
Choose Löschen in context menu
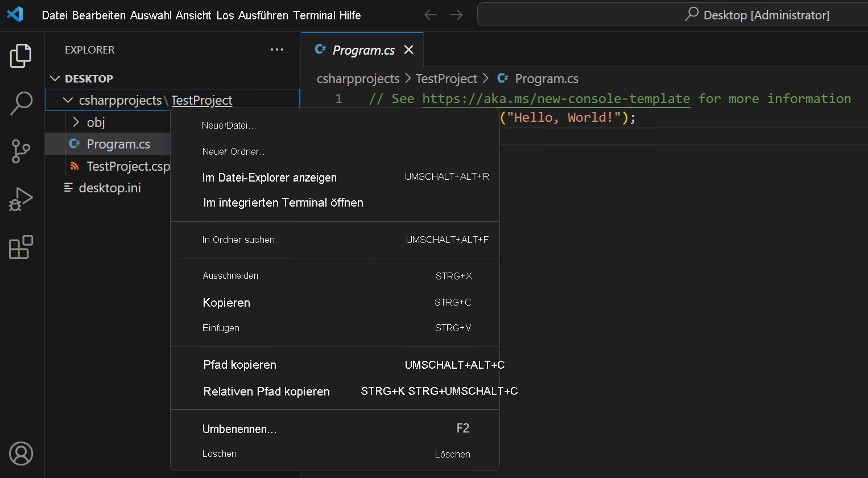pyautogui.click(x=335, y=454)
